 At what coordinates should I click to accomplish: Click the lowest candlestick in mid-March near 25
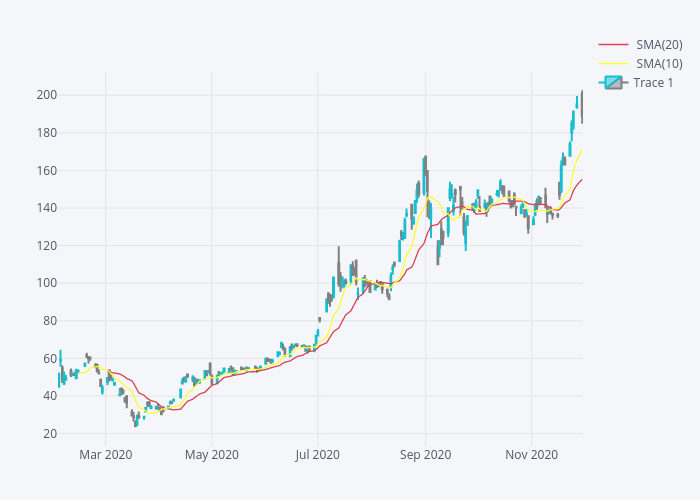point(136,420)
